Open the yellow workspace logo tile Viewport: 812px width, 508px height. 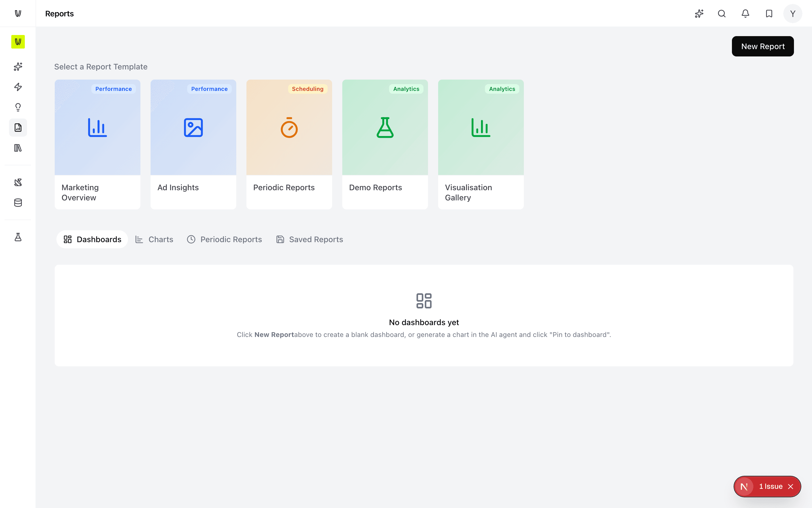click(x=18, y=42)
